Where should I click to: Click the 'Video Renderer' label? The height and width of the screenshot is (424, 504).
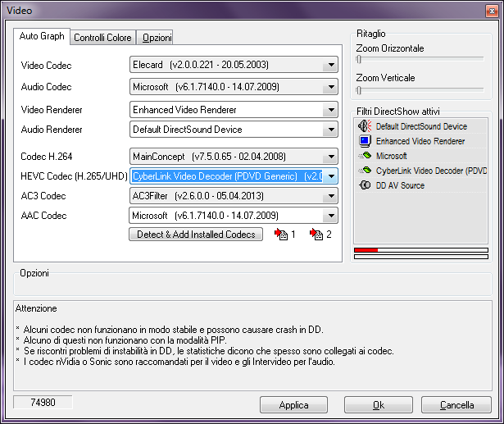point(52,110)
